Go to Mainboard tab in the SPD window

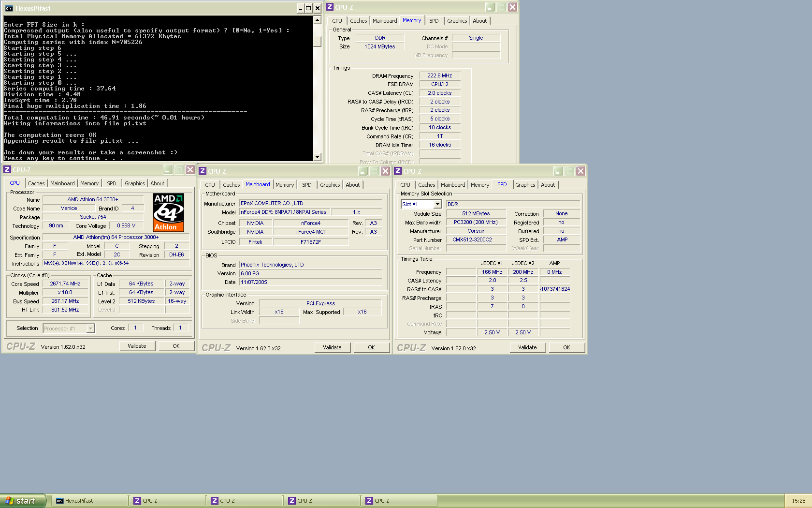click(453, 185)
